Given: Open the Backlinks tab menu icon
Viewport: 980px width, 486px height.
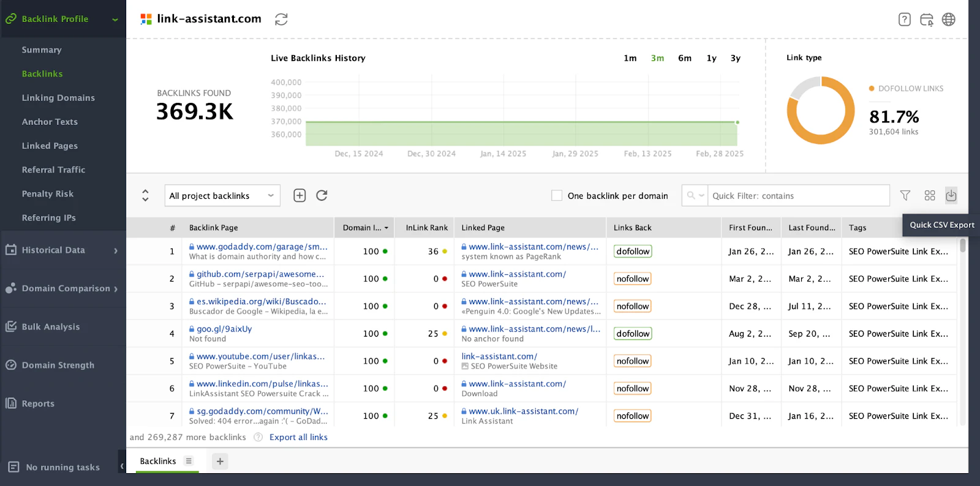Looking at the screenshot, I should pos(189,461).
